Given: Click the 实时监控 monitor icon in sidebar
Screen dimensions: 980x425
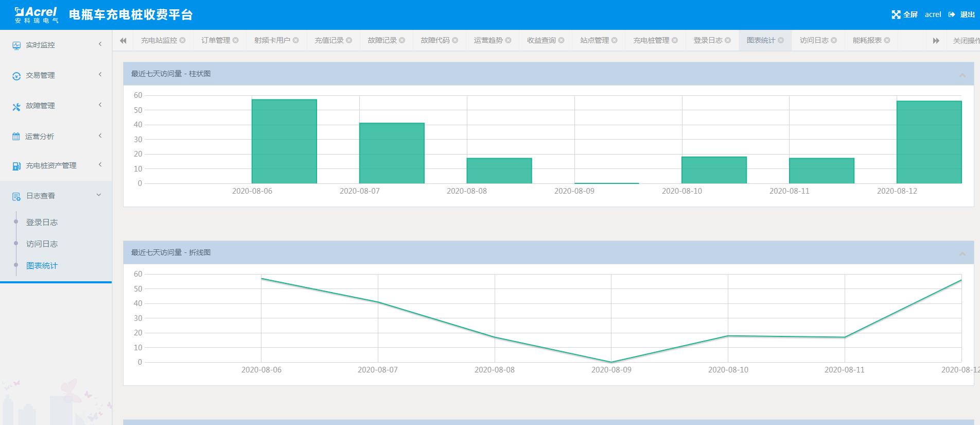Looking at the screenshot, I should [x=16, y=45].
